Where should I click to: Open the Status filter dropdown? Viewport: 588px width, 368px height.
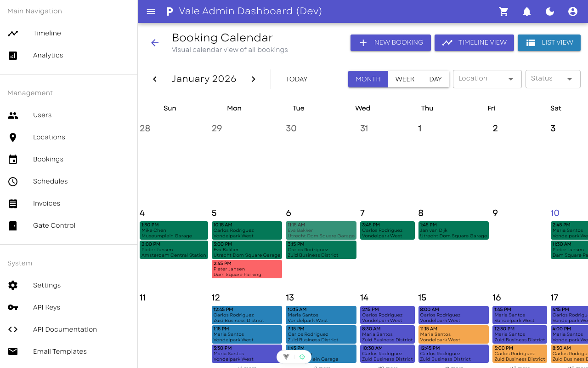pos(553,79)
